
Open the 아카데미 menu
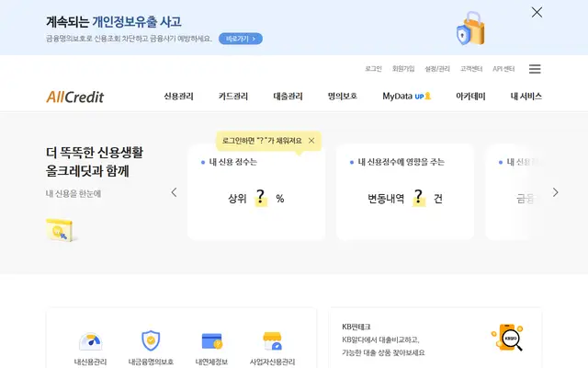[470, 96]
